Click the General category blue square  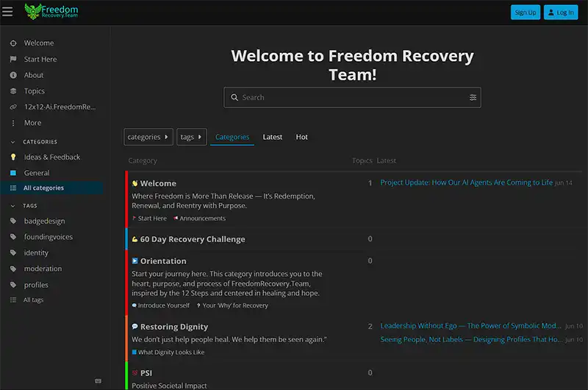tap(12, 173)
